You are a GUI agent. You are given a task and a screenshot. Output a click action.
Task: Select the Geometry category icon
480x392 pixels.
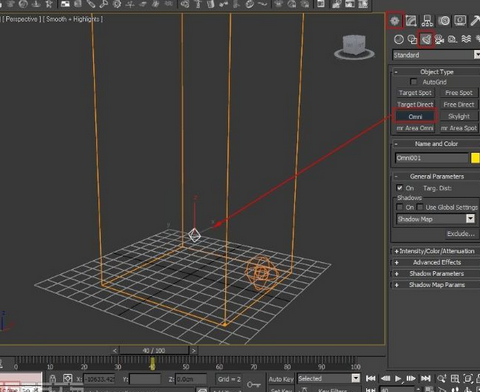(x=399, y=39)
